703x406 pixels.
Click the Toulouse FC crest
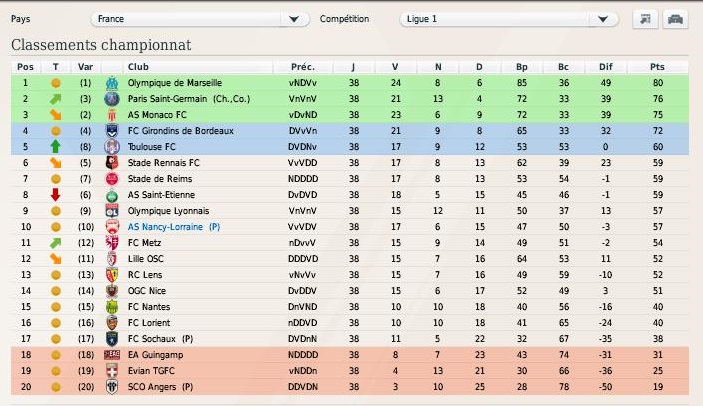point(112,147)
